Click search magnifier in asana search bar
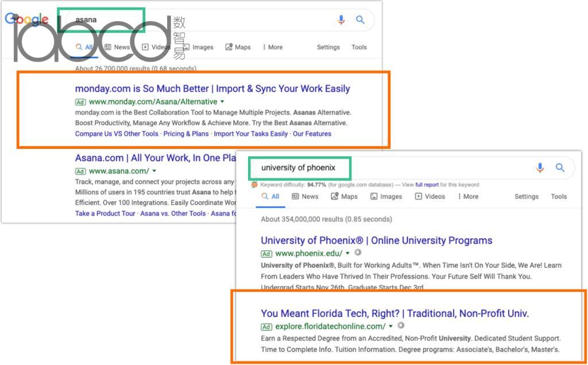This screenshot has height=365, width=588. tap(360, 20)
